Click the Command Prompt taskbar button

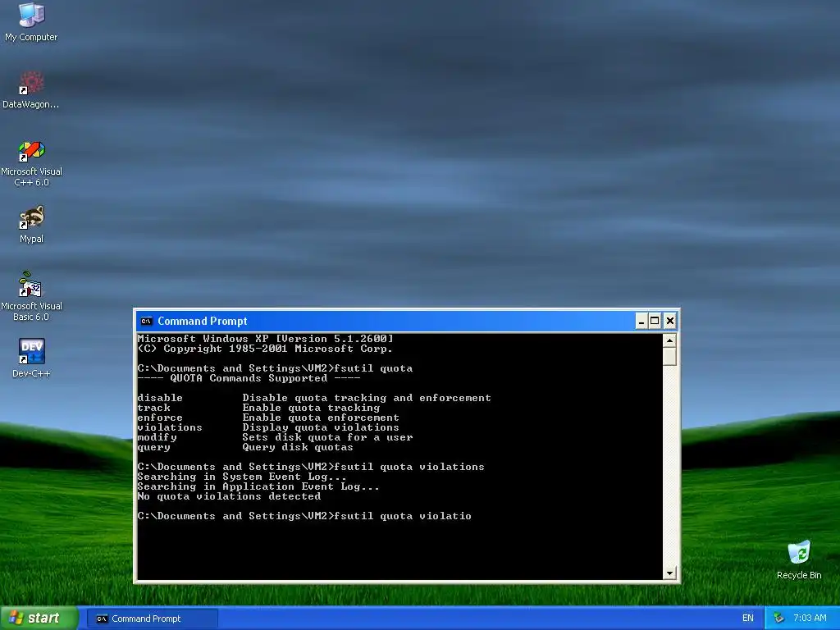(153, 619)
